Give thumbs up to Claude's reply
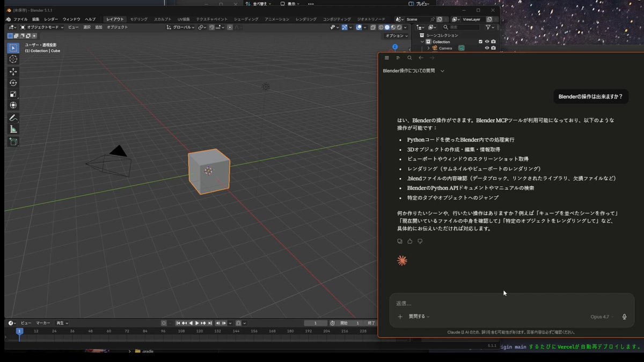644x362 pixels. click(x=410, y=241)
